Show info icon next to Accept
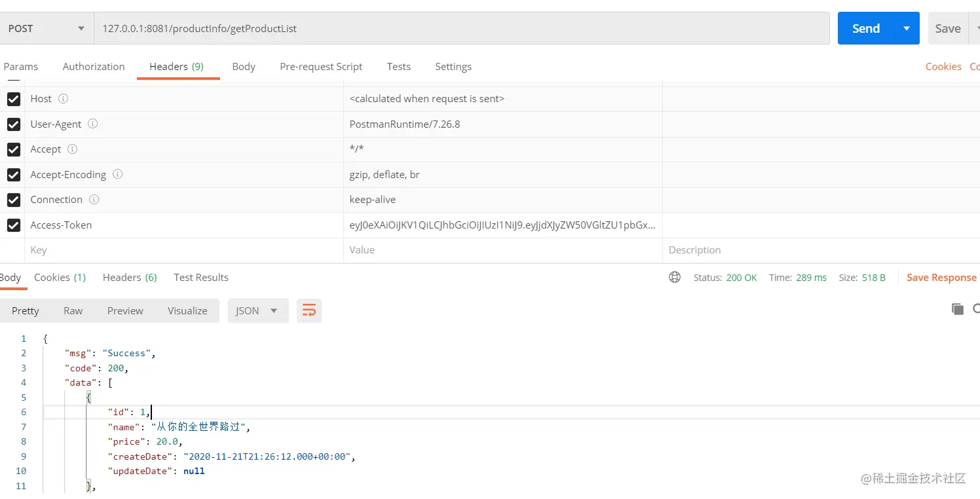This screenshot has width=980, height=499. tap(73, 149)
